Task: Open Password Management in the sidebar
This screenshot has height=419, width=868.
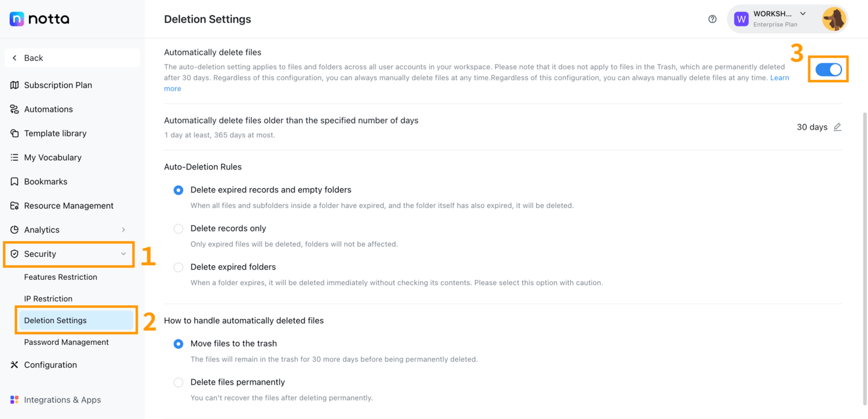Action: click(x=66, y=342)
